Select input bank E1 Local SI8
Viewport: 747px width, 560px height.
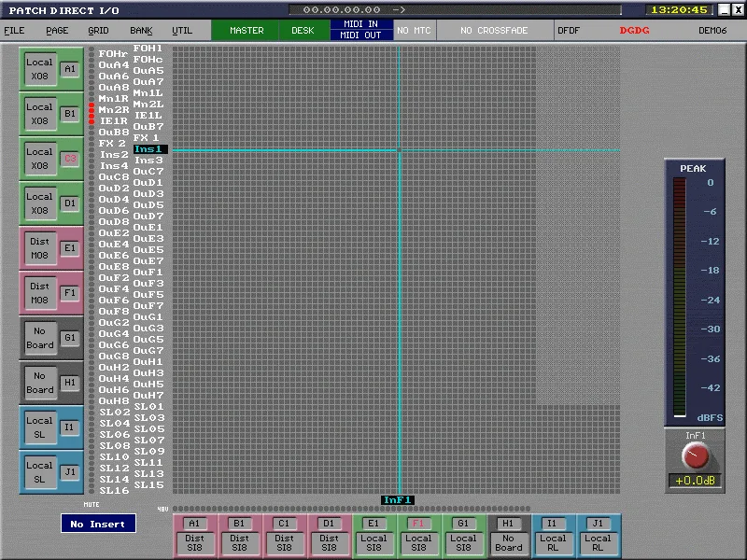373,536
